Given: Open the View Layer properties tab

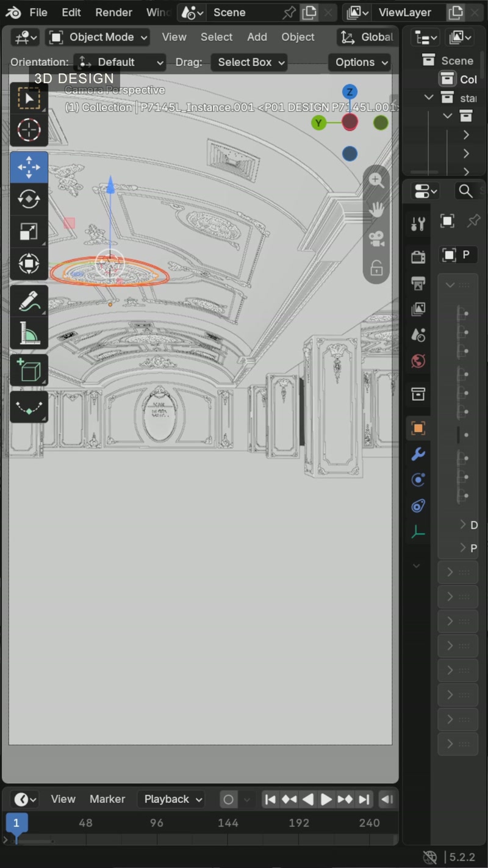Looking at the screenshot, I should click(x=418, y=309).
